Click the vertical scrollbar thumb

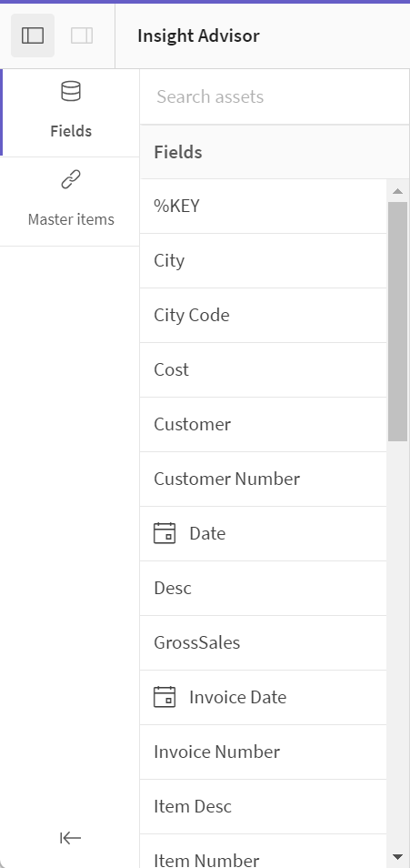point(397,321)
